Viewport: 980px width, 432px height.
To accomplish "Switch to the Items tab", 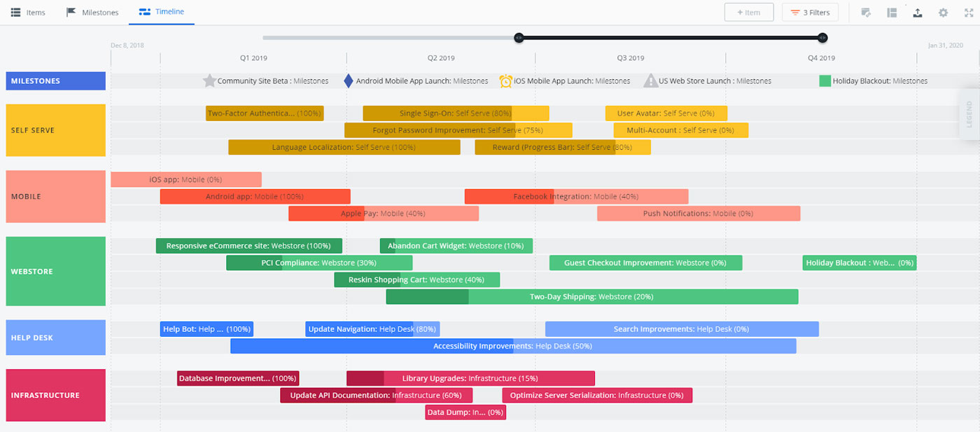I will [29, 13].
